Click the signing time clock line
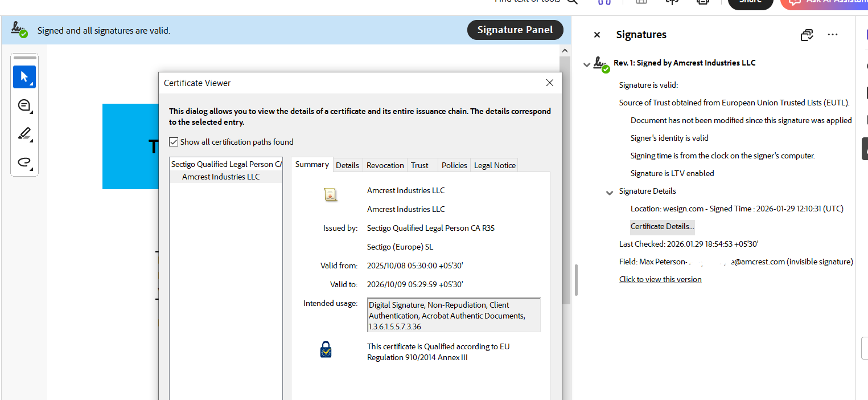This screenshot has width=868, height=400. click(x=723, y=156)
